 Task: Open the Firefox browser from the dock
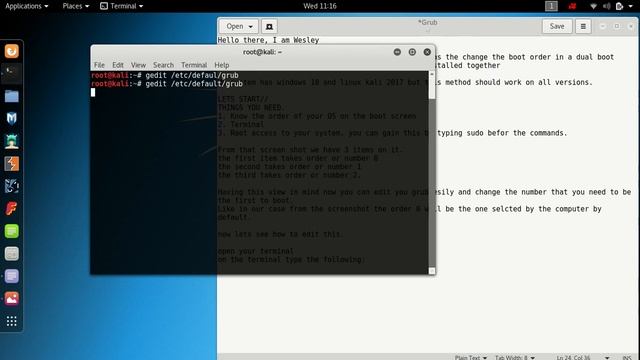coord(11,51)
